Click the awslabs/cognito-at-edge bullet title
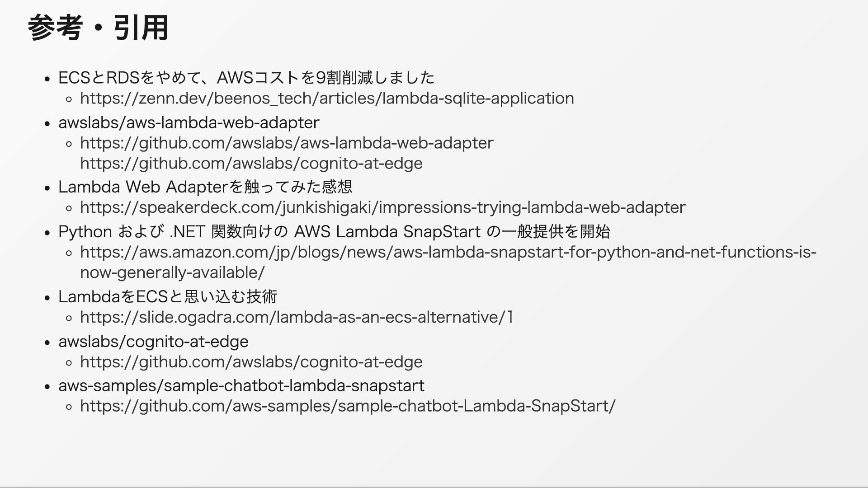This screenshot has height=488, width=868. point(153,342)
